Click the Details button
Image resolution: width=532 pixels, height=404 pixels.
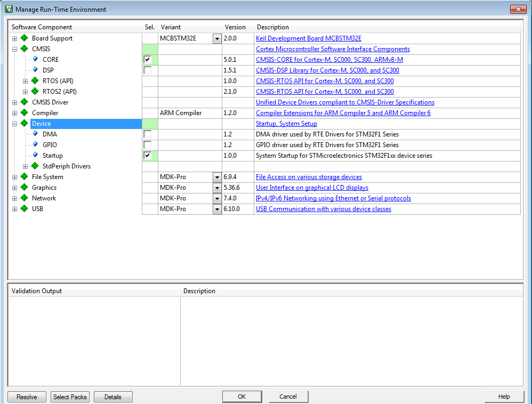[113, 397]
